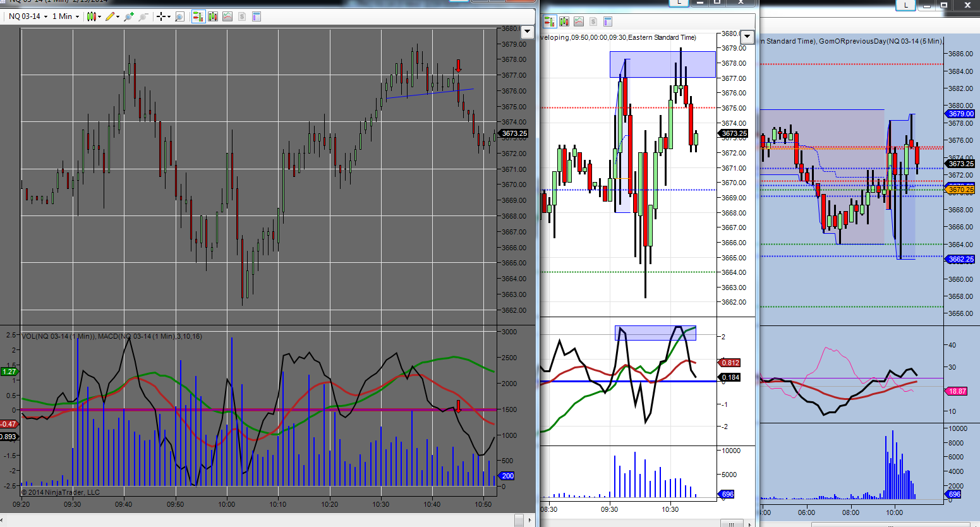The image size is (980, 527).
Task: Open Indicators icon in left chart
Action: pyautogui.click(x=227, y=16)
